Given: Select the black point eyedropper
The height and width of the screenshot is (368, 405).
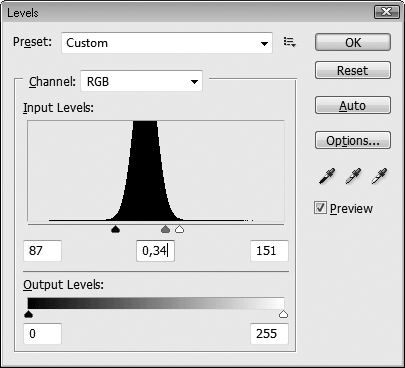Looking at the screenshot, I should [327, 176].
